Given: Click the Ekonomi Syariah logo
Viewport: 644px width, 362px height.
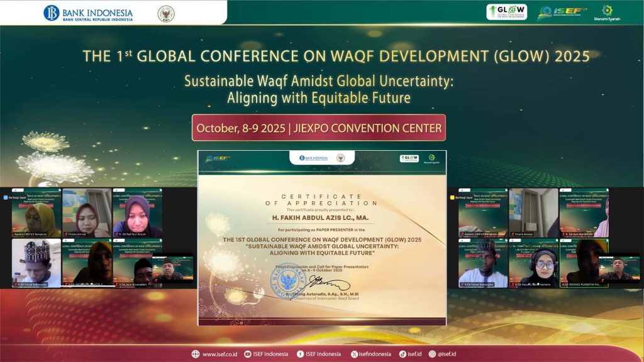Looking at the screenshot, I should click(x=607, y=13).
